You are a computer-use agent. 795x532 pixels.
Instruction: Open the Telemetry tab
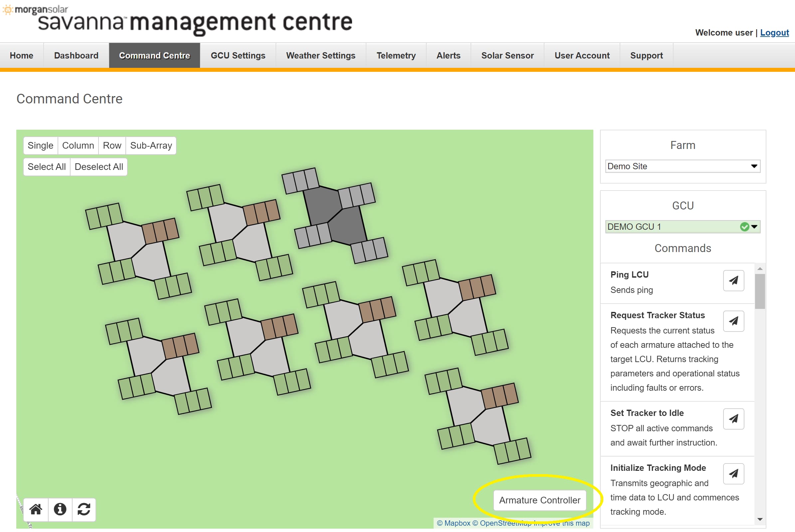coord(396,56)
